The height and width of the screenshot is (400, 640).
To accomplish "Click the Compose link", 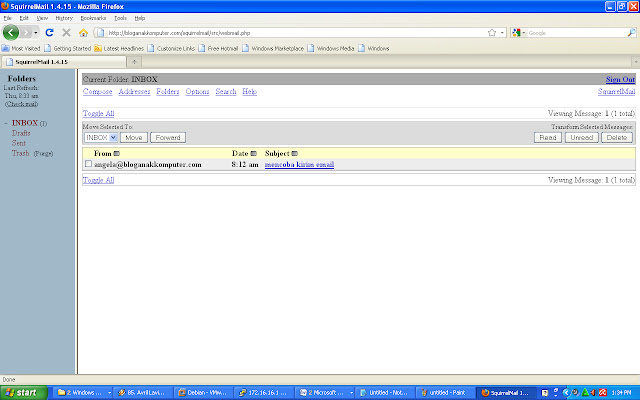I will coord(98,91).
